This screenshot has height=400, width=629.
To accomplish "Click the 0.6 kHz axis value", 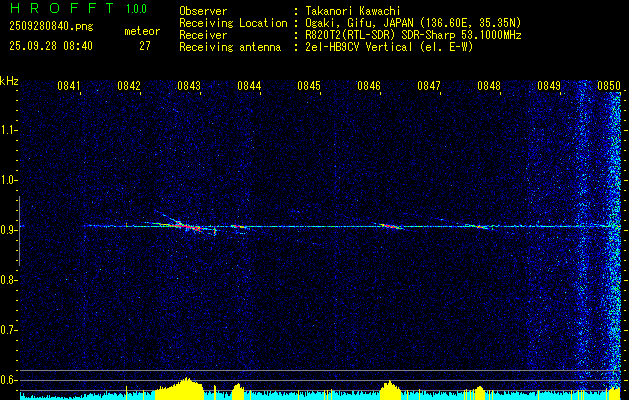I will click(8, 380).
